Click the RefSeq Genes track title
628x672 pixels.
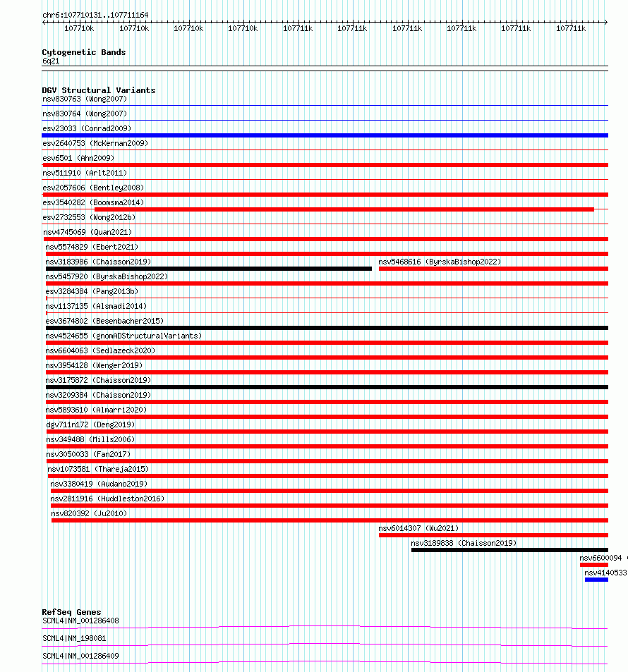71,612
